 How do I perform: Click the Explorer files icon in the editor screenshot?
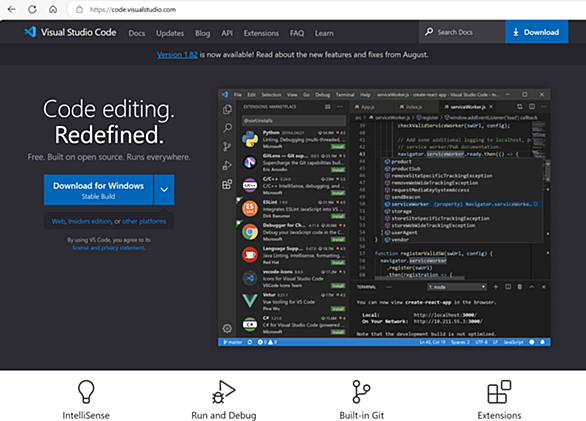[227, 110]
